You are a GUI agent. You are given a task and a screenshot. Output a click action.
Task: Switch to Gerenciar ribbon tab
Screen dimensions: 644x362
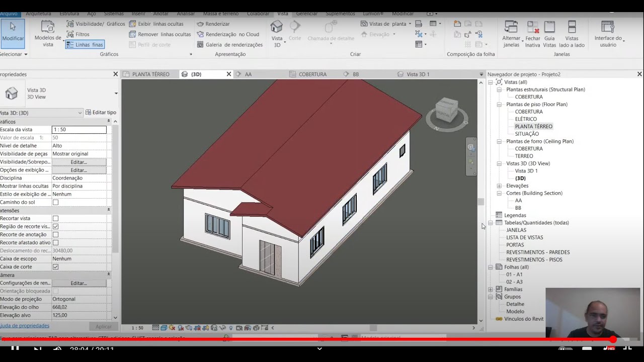pyautogui.click(x=306, y=14)
